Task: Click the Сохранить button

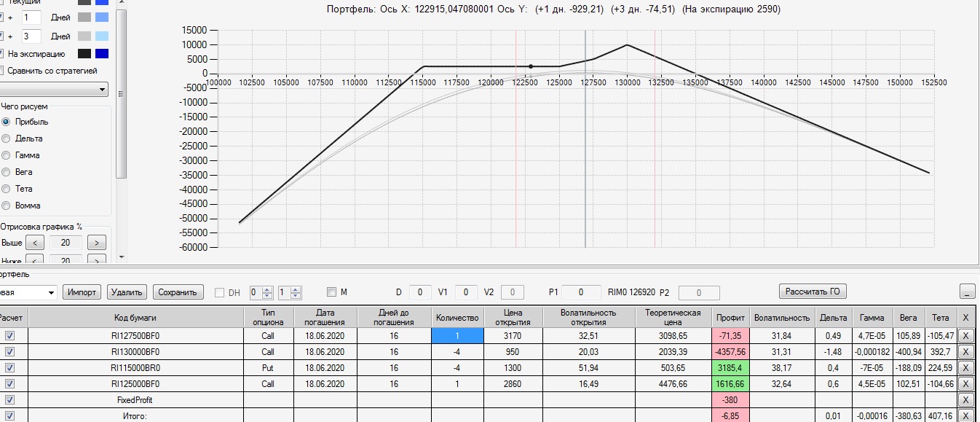Action: [177, 292]
